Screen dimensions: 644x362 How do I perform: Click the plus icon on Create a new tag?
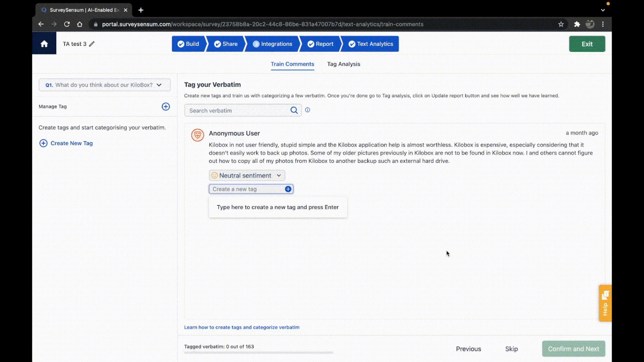pos(288,189)
